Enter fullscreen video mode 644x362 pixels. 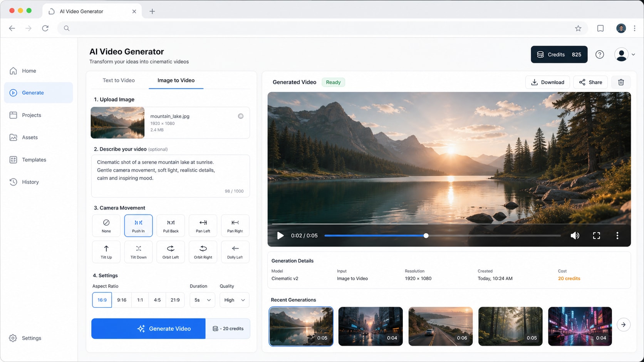point(596,235)
